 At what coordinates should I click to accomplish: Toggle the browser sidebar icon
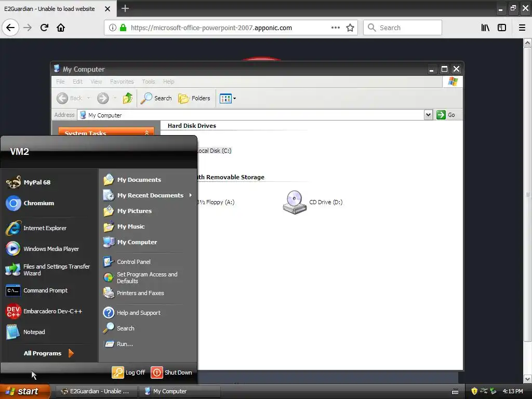pos(502,28)
